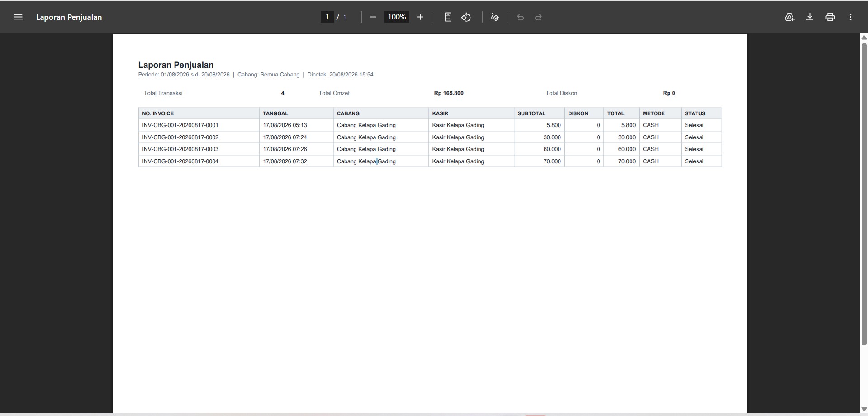Download the Laporan Penjualan PDF
868x416 pixels.
[810, 17]
